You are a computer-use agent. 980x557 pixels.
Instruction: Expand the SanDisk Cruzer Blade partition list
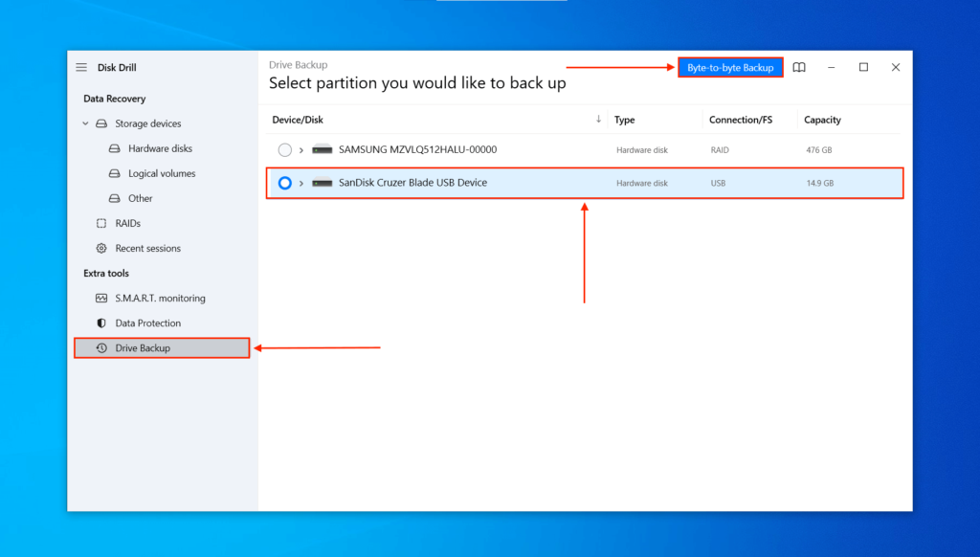pyautogui.click(x=301, y=183)
